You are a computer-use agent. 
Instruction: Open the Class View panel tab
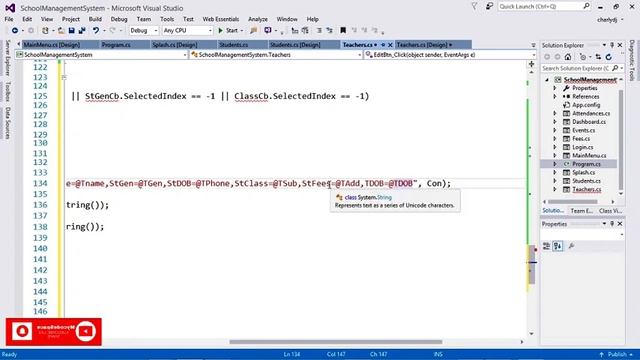coord(610,211)
